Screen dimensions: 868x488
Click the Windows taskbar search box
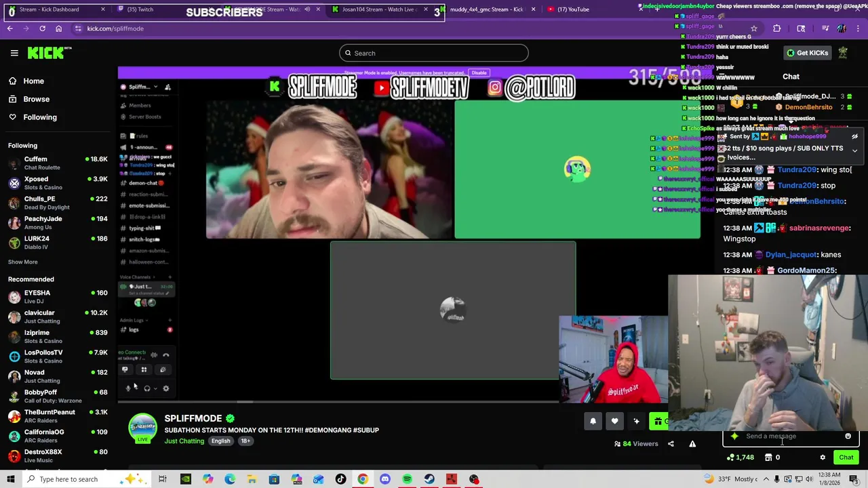86,479
